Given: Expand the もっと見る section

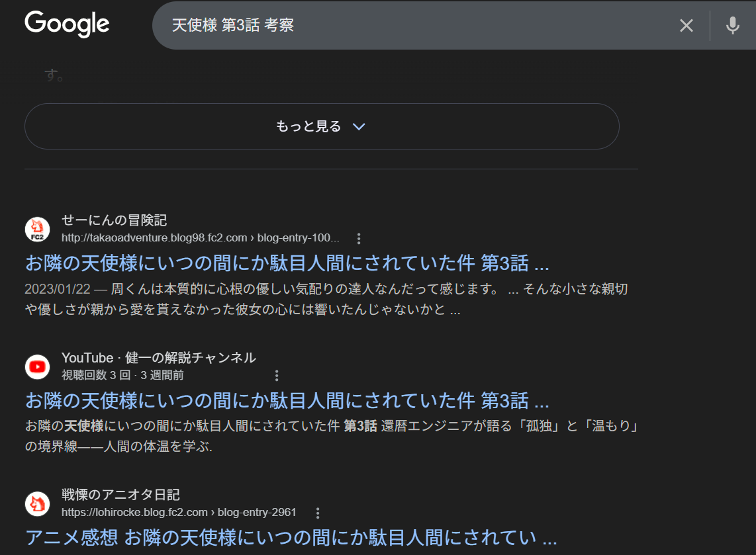Looking at the screenshot, I should tap(321, 126).
